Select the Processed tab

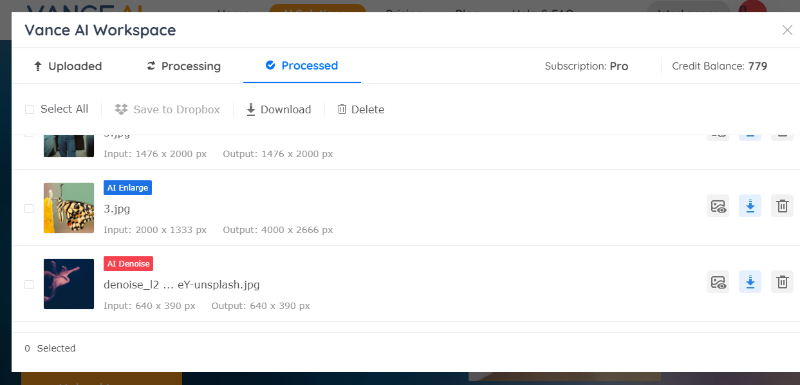[x=302, y=66]
